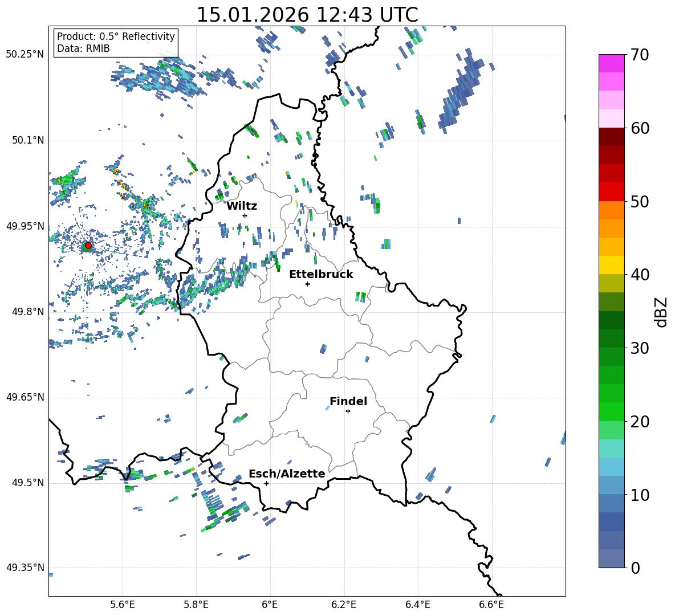675x616 pixels.
Task: Click the 50.25°N latitude label
Action: tap(25, 55)
